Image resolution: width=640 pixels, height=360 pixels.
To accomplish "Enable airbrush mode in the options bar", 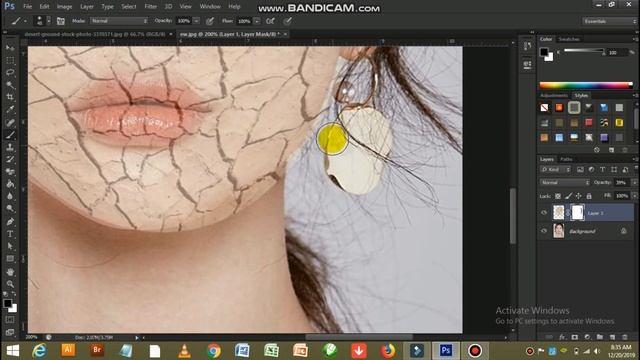I will point(270,21).
